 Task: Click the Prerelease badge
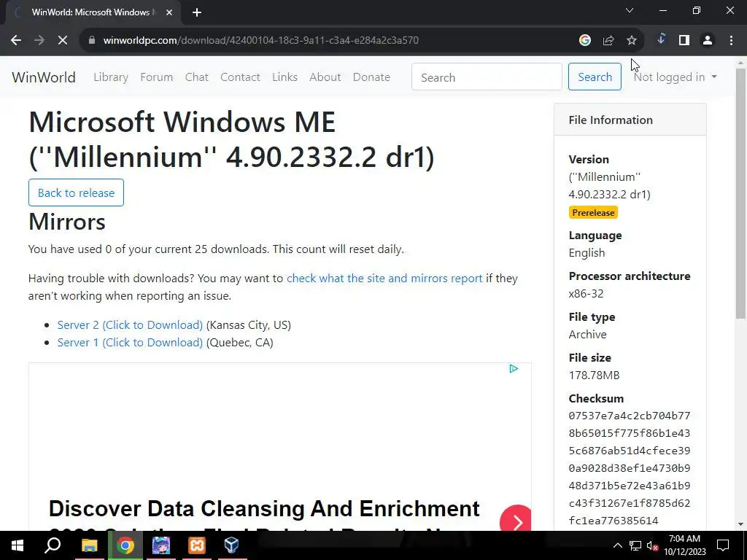pyautogui.click(x=593, y=212)
